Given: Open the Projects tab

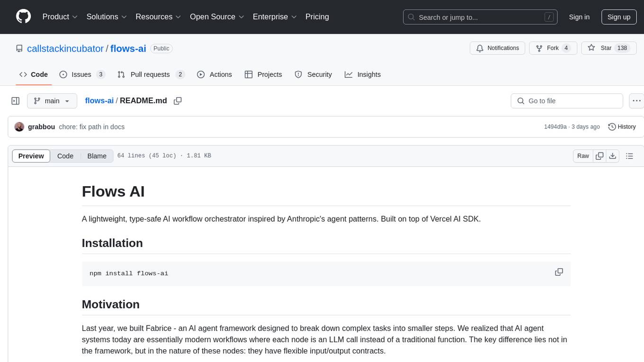Looking at the screenshot, I should click(263, 74).
